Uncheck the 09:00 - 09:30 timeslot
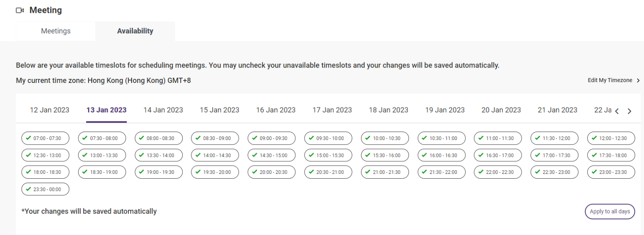Image resolution: width=644 pixels, height=235 pixels. point(272,138)
